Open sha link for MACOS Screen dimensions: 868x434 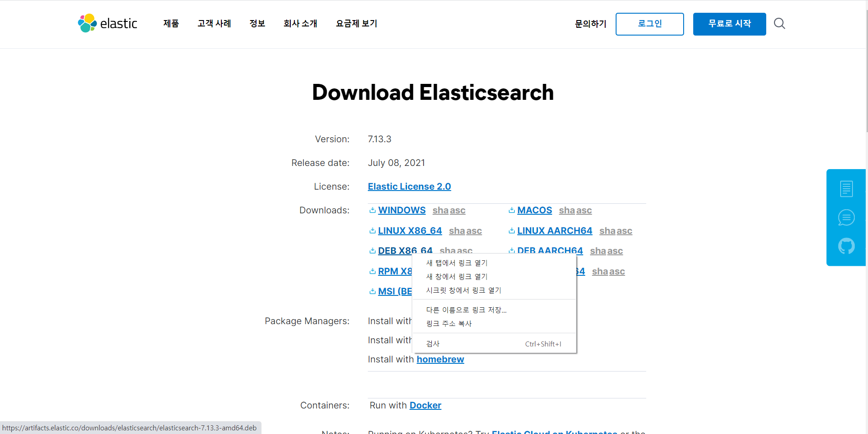click(567, 210)
